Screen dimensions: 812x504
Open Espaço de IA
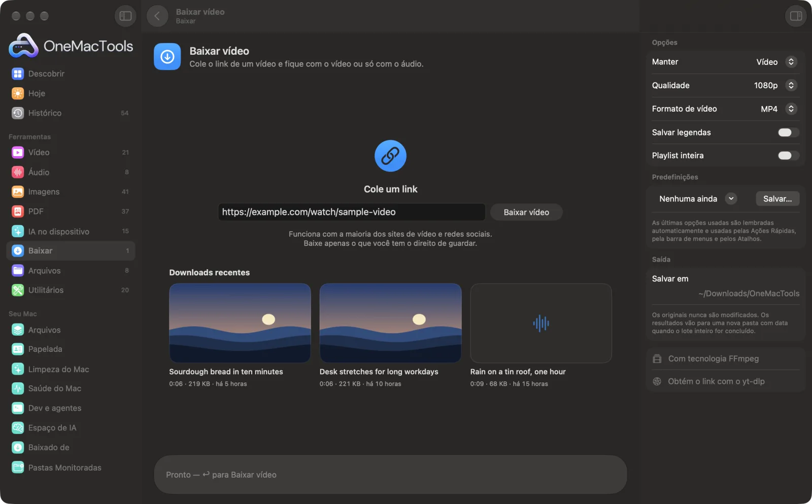(71, 428)
